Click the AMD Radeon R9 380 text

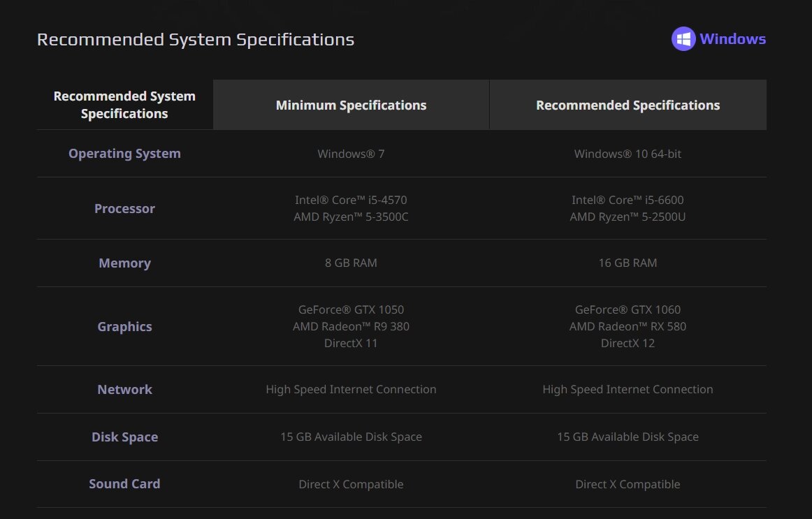(351, 326)
